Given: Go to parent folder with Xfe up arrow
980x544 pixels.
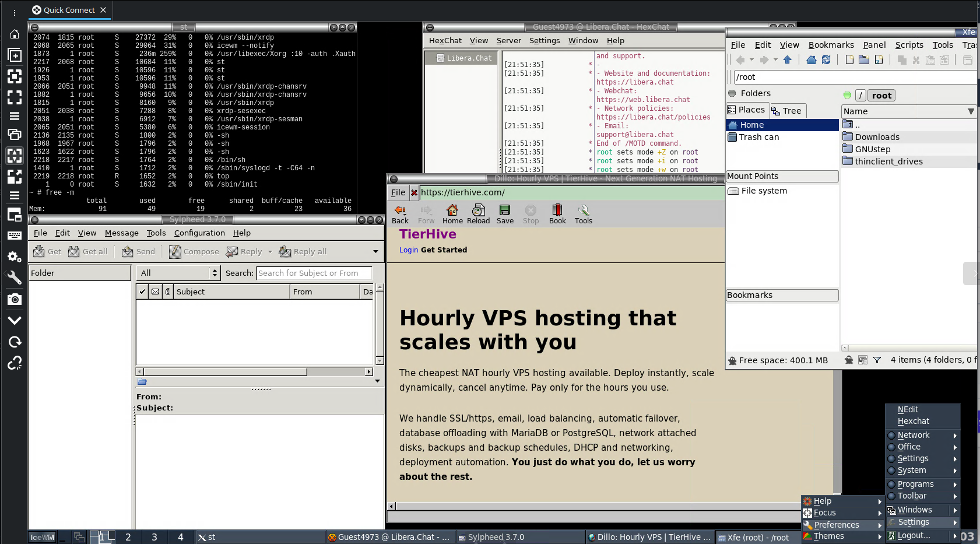Looking at the screenshot, I should point(788,60).
